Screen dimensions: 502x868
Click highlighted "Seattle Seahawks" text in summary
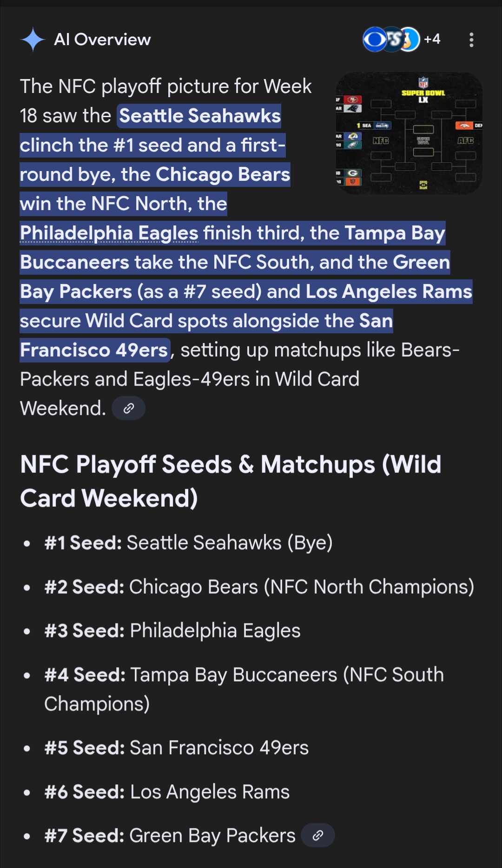coord(200,116)
